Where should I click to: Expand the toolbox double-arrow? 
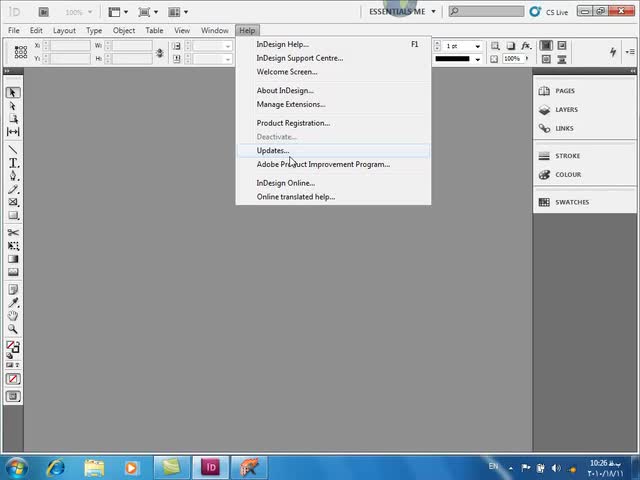7,71
